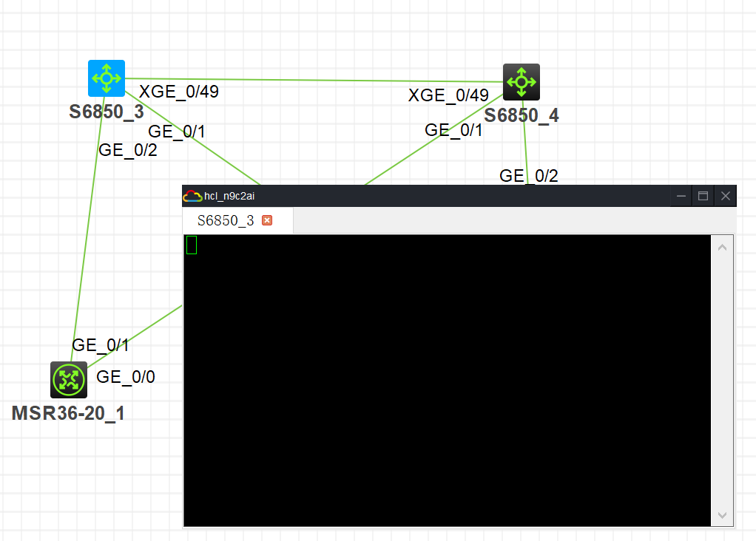Click GE_0/2 port label below S6850_3
The image size is (756, 541).
[128, 150]
